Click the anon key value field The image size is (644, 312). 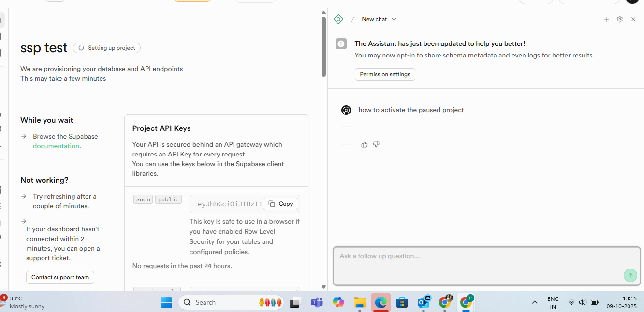point(245,204)
